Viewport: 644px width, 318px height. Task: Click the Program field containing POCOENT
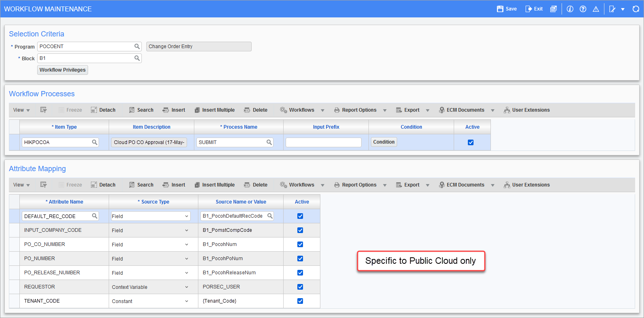(x=89, y=47)
